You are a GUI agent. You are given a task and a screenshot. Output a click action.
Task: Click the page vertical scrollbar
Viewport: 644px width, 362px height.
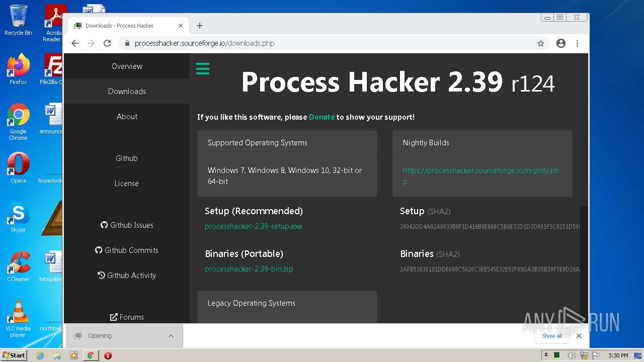pos(584,188)
